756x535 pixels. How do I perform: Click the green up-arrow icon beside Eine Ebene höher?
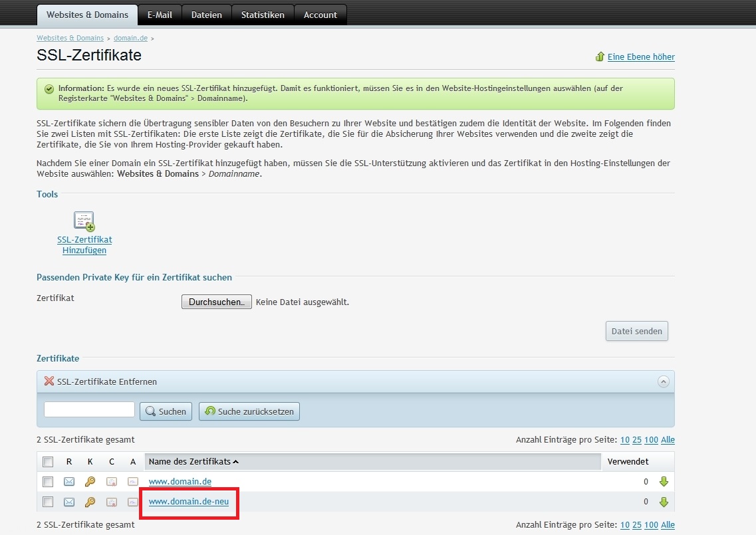600,57
